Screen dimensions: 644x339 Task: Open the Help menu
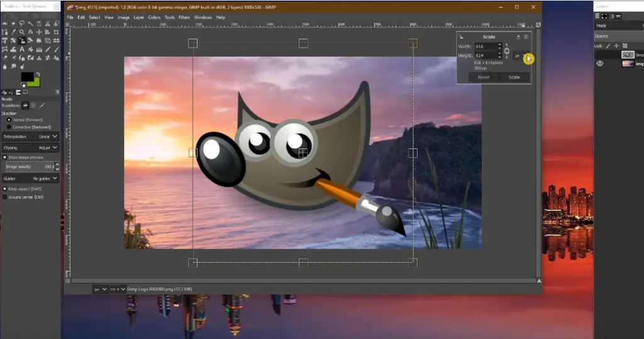coord(221,17)
